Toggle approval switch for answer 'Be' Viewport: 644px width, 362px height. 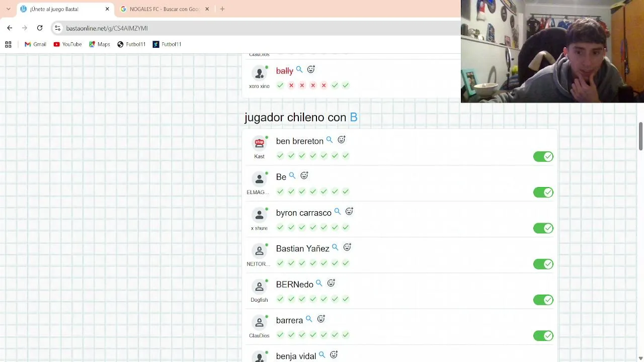coord(543,193)
